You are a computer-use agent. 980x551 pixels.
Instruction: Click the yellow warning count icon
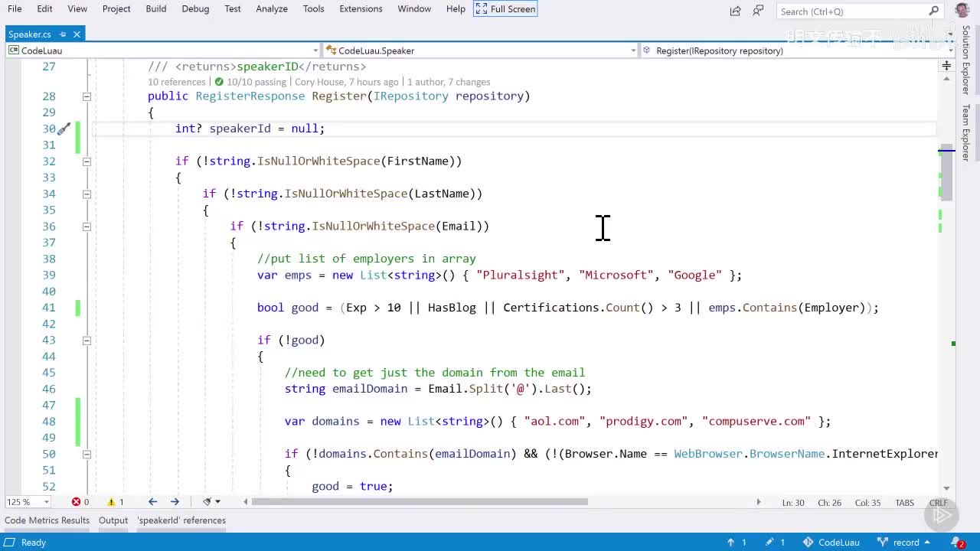tap(111, 502)
